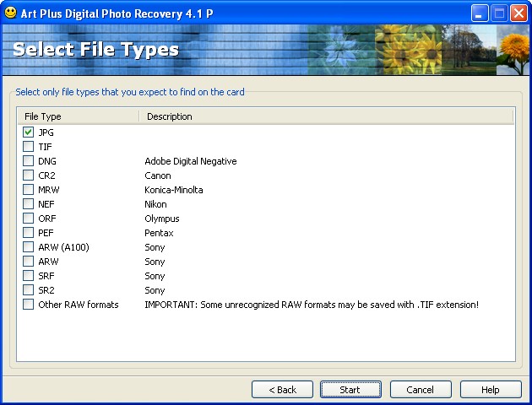The image size is (532, 405).
Task: Tick the SR2 Sony checkbox
Action: 28,289
